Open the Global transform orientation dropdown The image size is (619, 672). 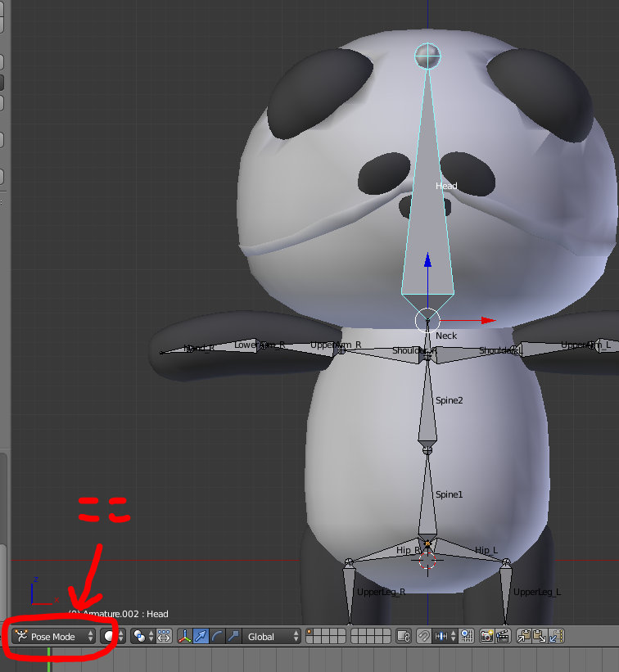[x=272, y=637]
